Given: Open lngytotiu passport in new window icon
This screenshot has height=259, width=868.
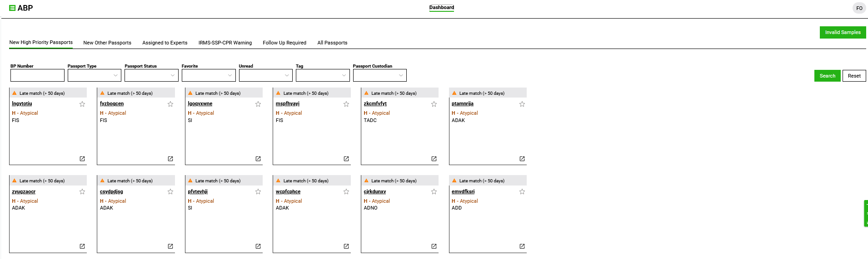Looking at the screenshot, I should (82, 159).
